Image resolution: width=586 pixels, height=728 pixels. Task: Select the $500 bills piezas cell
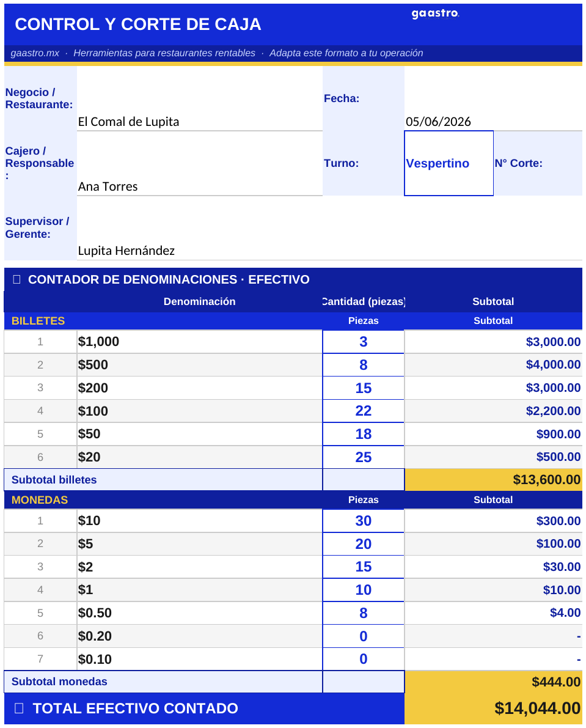(364, 365)
